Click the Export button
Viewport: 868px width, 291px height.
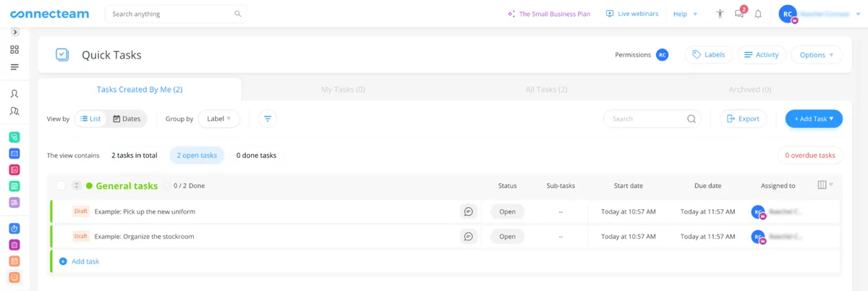pyautogui.click(x=743, y=119)
